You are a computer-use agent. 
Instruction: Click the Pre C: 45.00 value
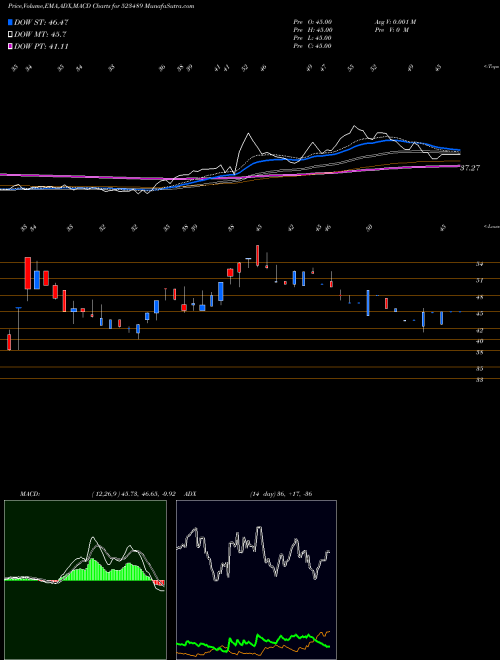[313, 46]
